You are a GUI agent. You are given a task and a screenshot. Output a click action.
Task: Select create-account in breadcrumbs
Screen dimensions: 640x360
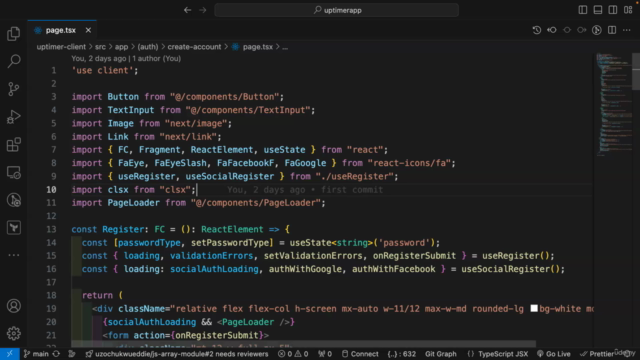[x=194, y=47]
